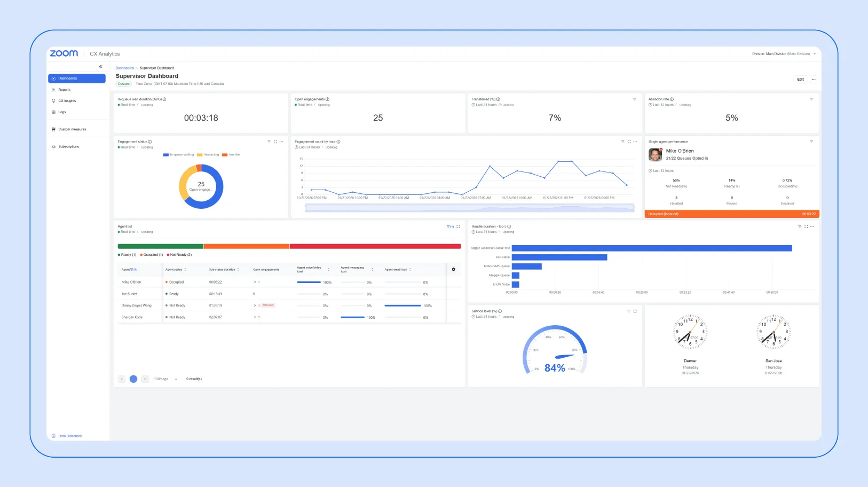Collapse the left navigation sidebar
The height and width of the screenshot is (487, 868).
pos(101,66)
